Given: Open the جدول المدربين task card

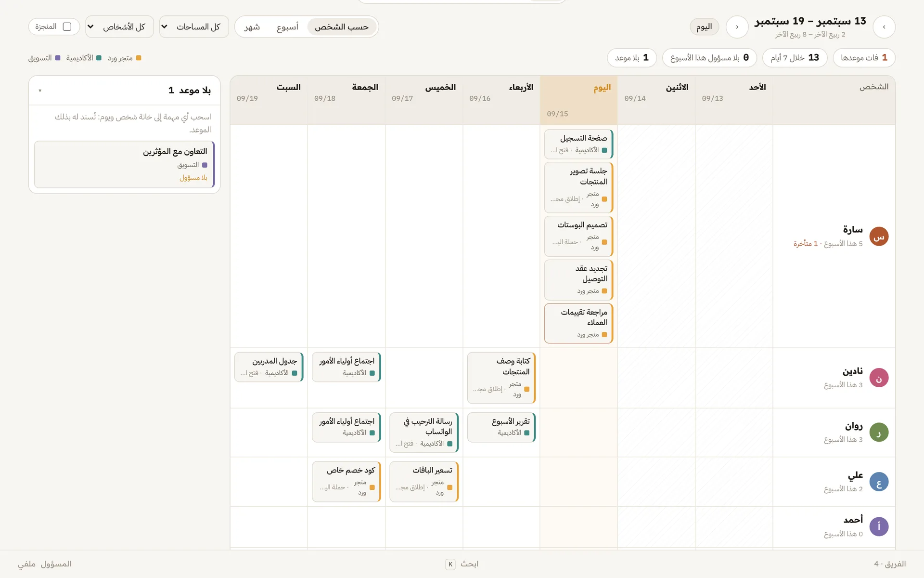Looking at the screenshot, I should (x=269, y=367).
